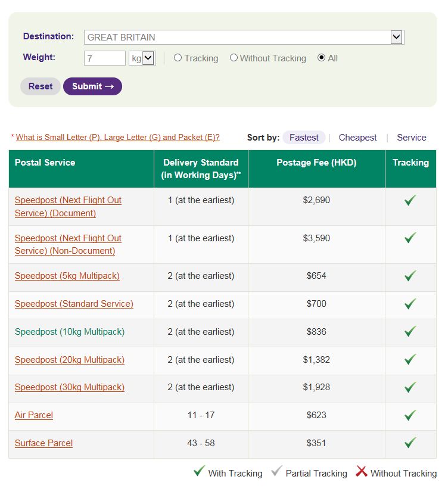The height and width of the screenshot is (492, 448).
Task: Click the Reset button
Action: tap(41, 86)
